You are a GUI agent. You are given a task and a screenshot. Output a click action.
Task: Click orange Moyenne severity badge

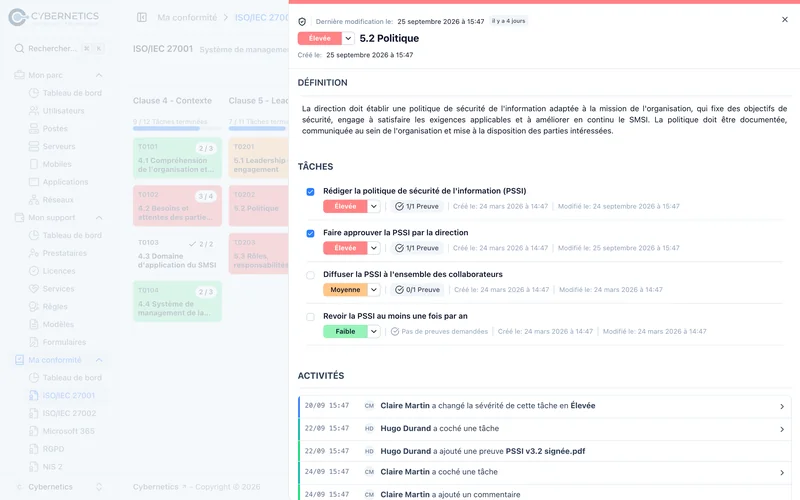[345, 290]
